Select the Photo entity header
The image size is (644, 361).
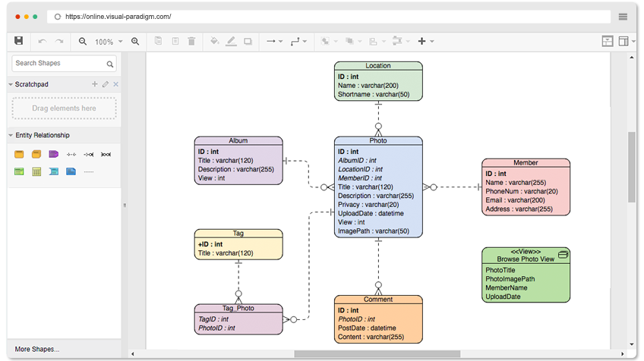pyautogui.click(x=378, y=141)
